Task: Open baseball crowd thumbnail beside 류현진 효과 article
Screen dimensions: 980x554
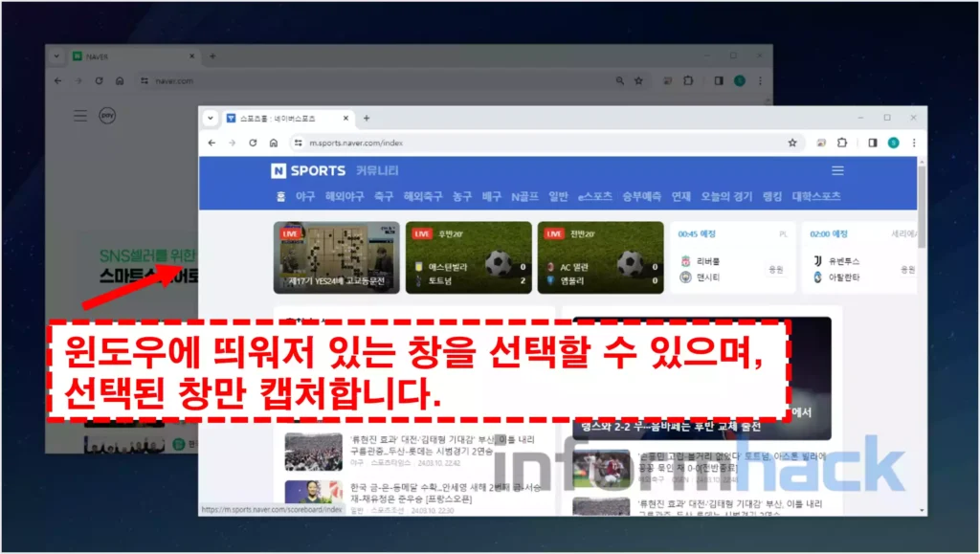Action: coord(313,451)
